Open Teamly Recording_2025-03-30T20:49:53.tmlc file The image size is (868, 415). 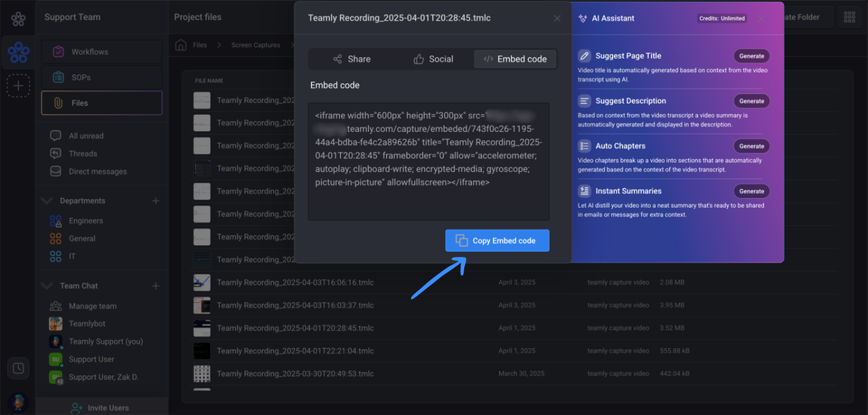pos(295,374)
